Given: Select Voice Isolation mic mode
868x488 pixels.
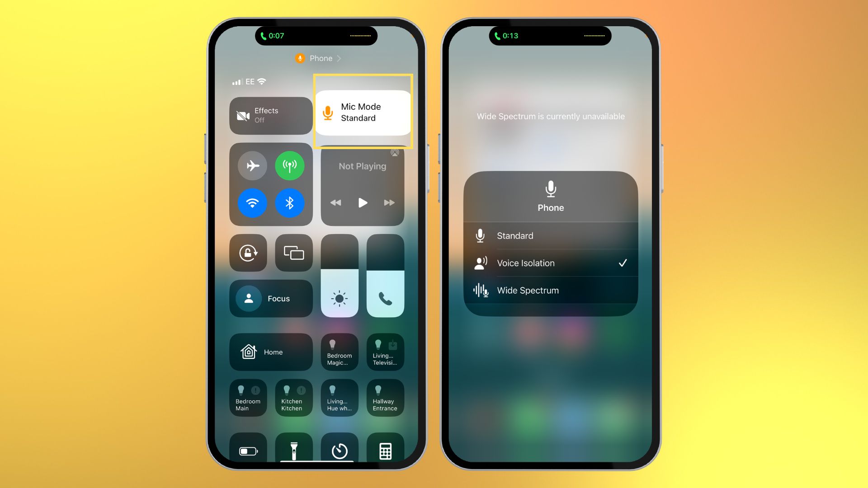Looking at the screenshot, I should pos(550,263).
